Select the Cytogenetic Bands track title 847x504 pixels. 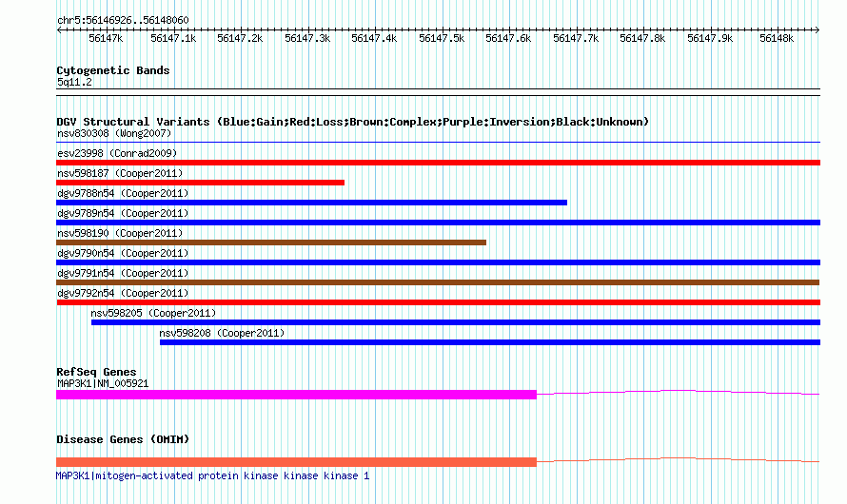coord(113,70)
